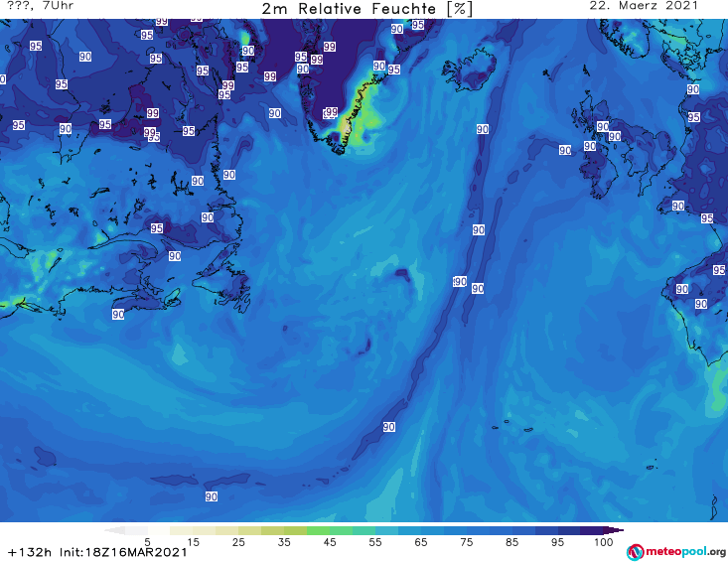Click the '+132h' forecast hour text
The height and width of the screenshot is (562, 728).
click(x=30, y=552)
